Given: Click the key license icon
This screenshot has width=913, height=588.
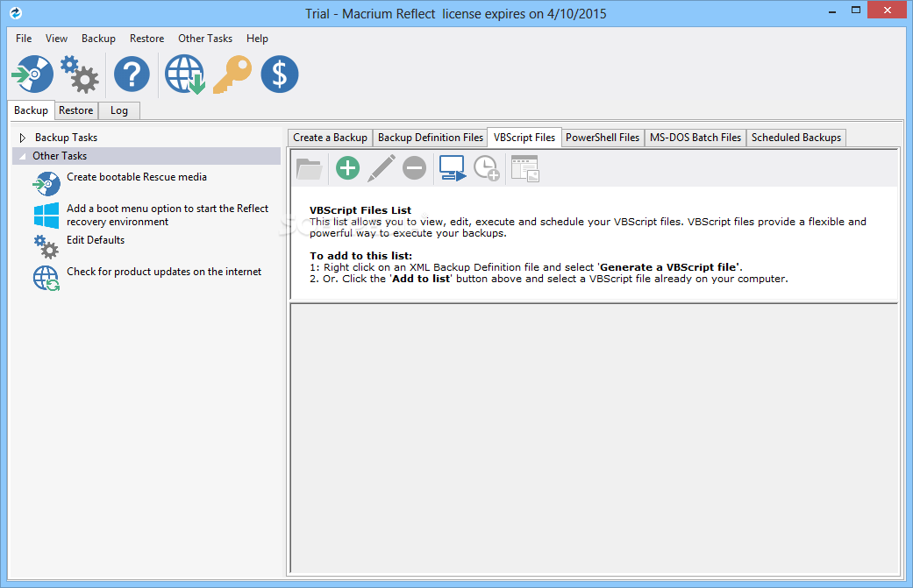Looking at the screenshot, I should (232, 74).
